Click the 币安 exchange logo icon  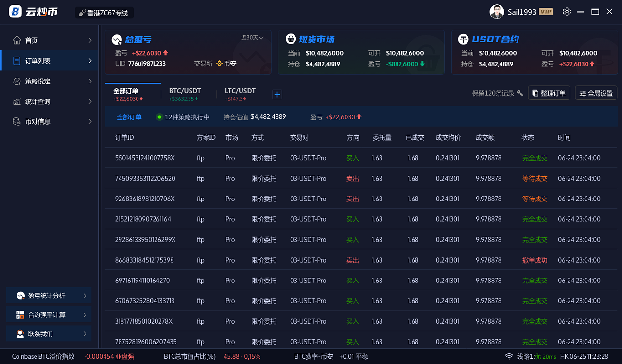(x=219, y=64)
